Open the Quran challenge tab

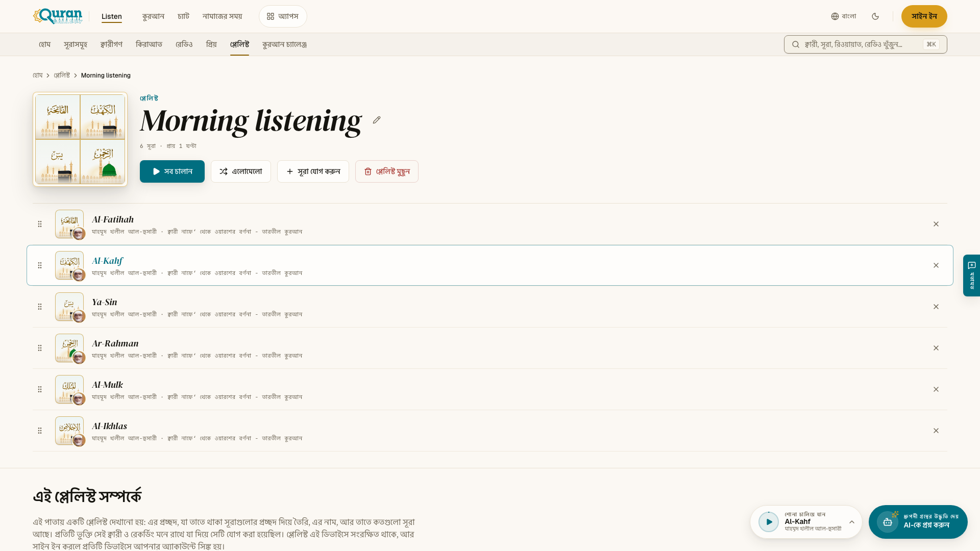284,44
